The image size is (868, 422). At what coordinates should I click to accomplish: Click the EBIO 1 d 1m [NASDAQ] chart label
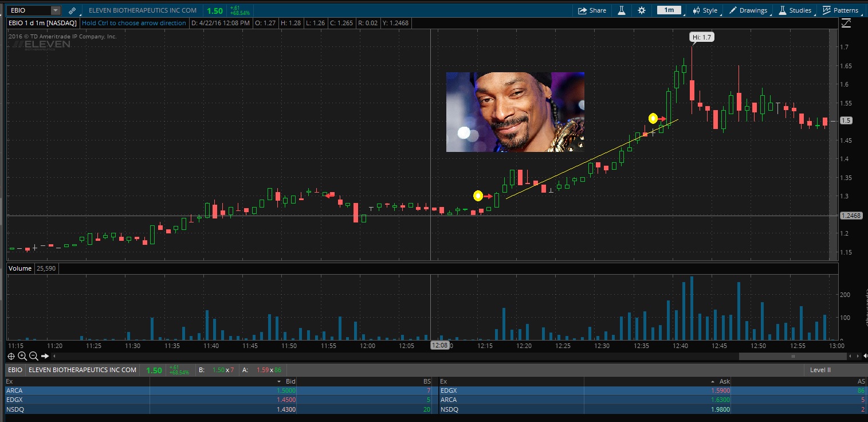tap(41, 23)
